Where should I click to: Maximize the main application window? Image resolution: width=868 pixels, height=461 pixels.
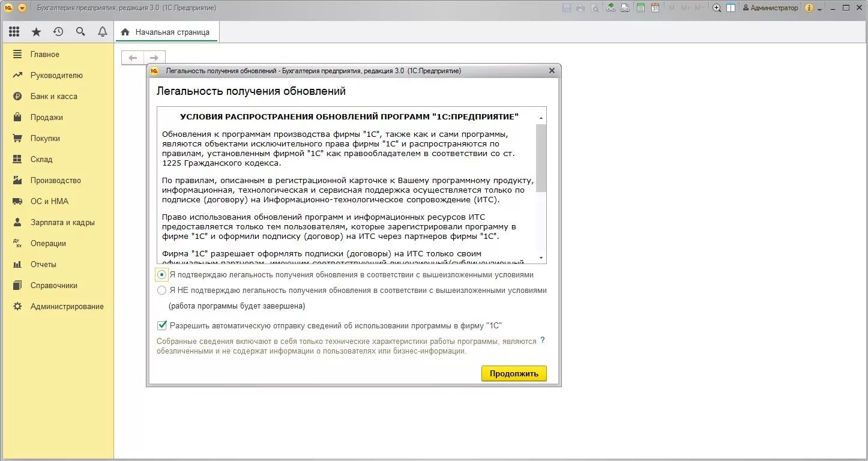pyautogui.click(x=846, y=8)
